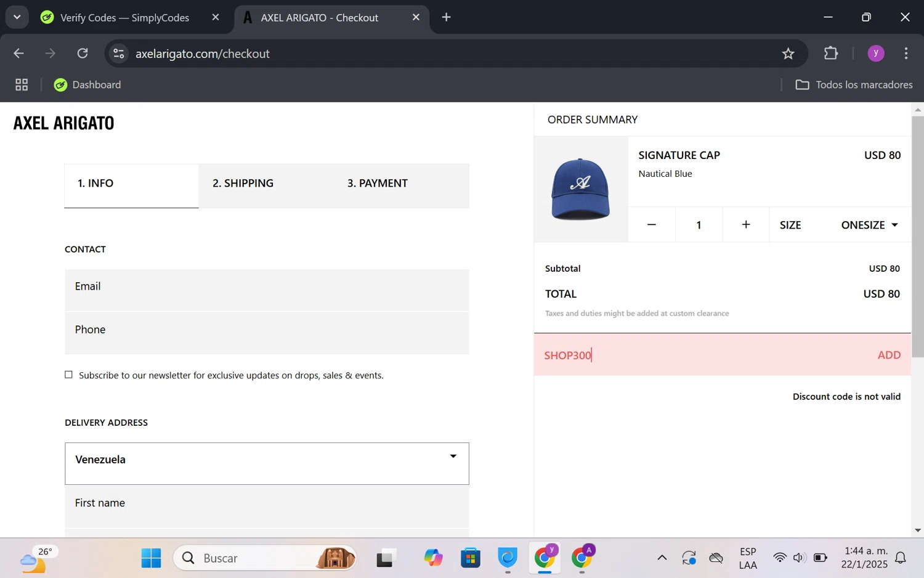Open Microsoft Store from taskbar
Image resolution: width=924 pixels, height=578 pixels.
pos(470,558)
